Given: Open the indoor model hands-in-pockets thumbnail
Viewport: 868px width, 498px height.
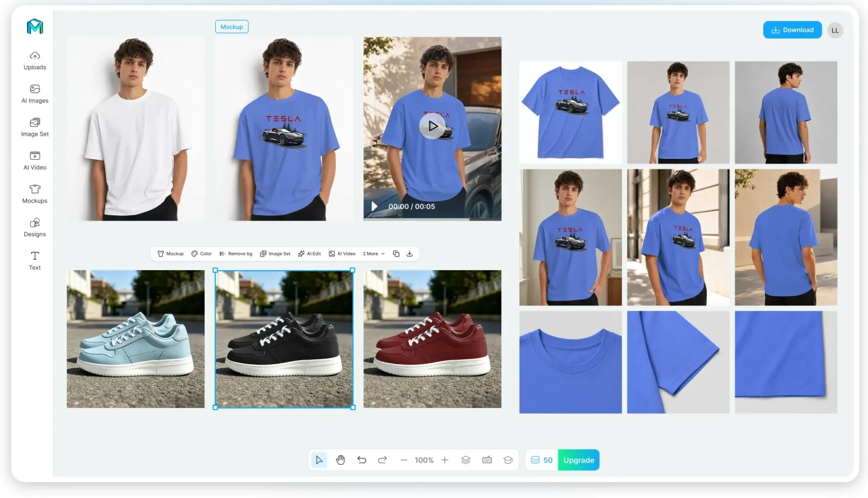Looking at the screenshot, I should (570, 237).
